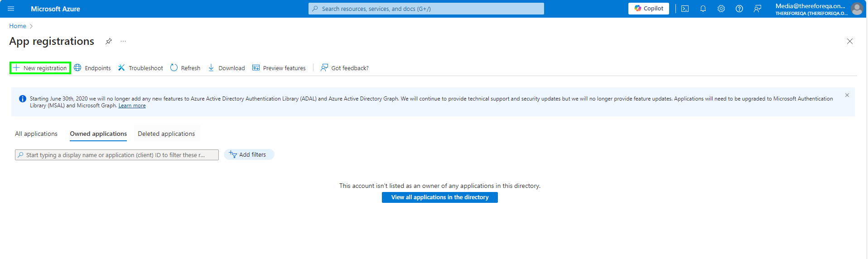The image size is (868, 259).
Task: Switch to the All applications tab
Action: point(36,134)
